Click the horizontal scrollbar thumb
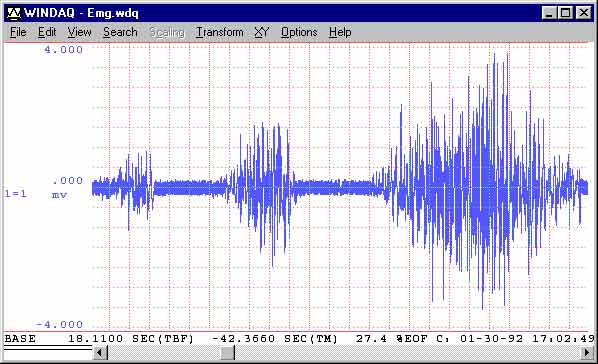 (228, 353)
